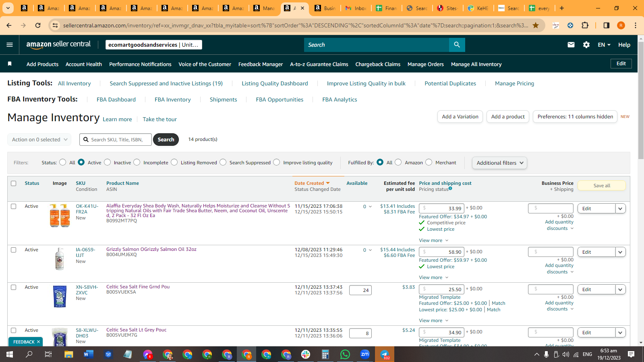Image resolution: width=644 pixels, height=362 pixels.
Task: Open the browser side panel icon
Action: (606, 25)
